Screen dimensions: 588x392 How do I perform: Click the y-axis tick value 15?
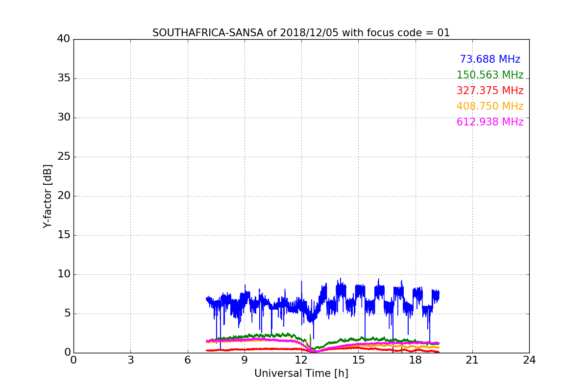64,235
